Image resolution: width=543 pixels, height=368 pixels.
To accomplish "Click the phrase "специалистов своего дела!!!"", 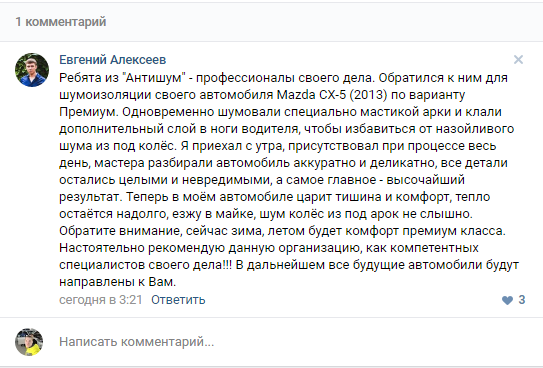I will tap(145, 264).
